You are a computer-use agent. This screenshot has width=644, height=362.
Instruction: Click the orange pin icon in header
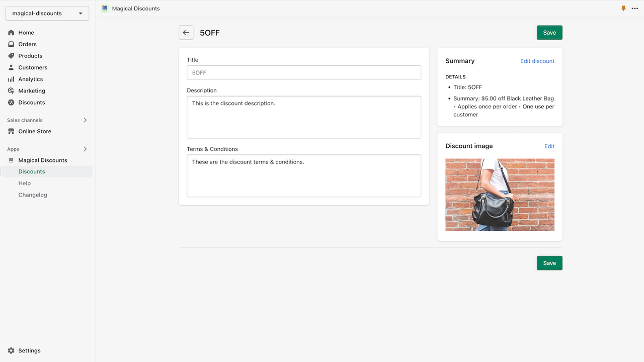pyautogui.click(x=623, y=9)
